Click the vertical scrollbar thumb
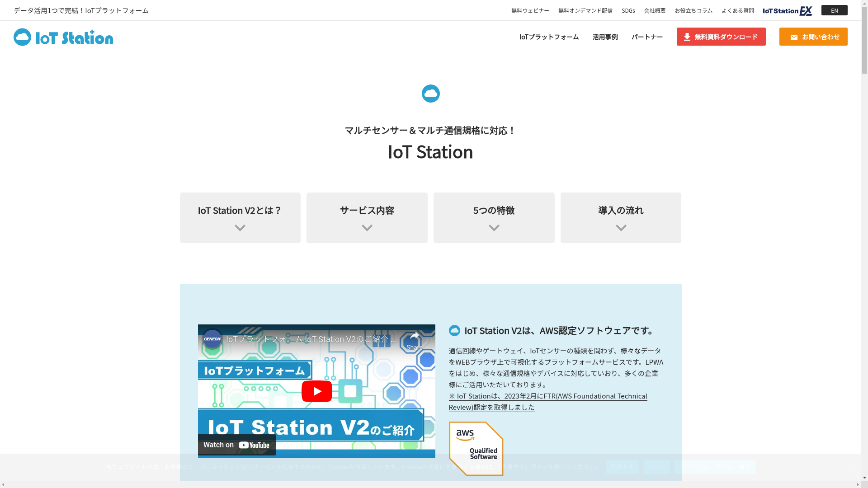 pos(864,40)
